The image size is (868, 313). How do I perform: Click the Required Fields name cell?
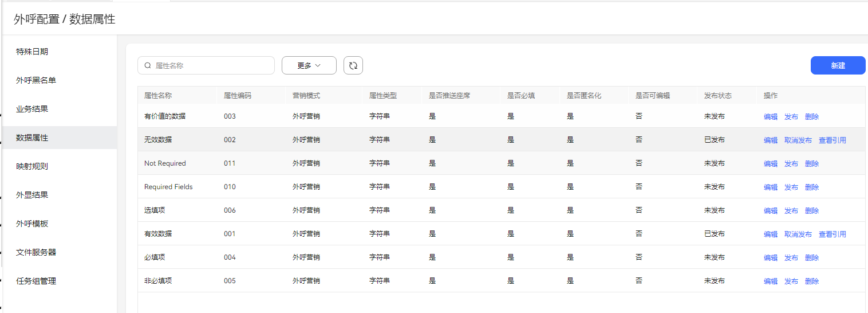click(168, 187)
